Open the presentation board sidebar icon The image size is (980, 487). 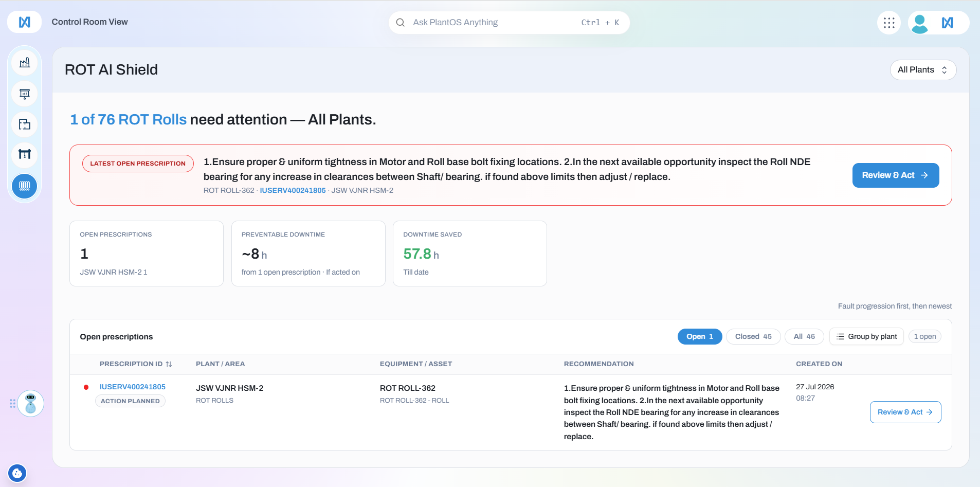tap(24, 94)
